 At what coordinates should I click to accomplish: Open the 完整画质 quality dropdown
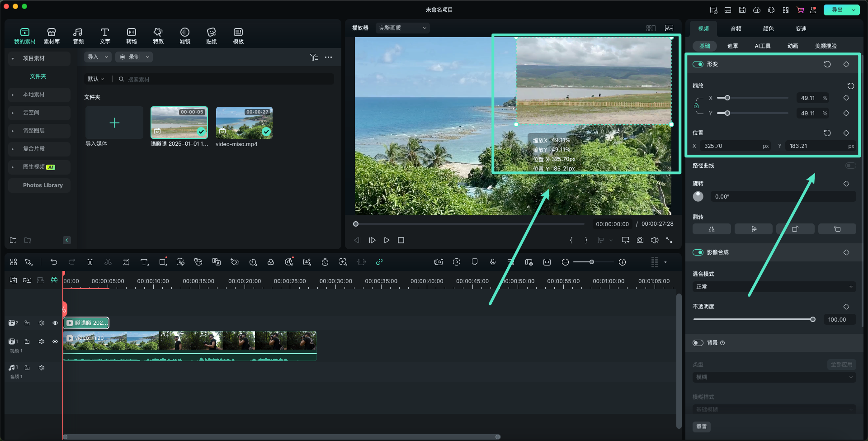[402, 28]
